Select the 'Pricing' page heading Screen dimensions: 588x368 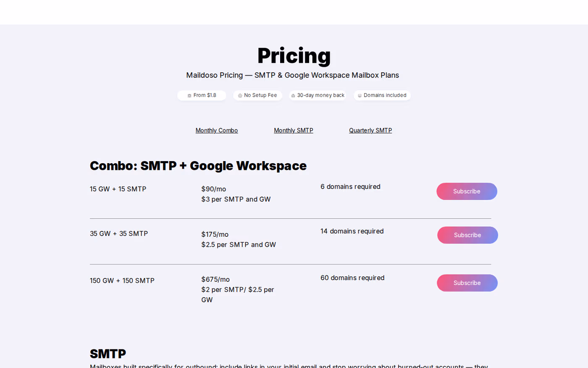tap(294, 56)
